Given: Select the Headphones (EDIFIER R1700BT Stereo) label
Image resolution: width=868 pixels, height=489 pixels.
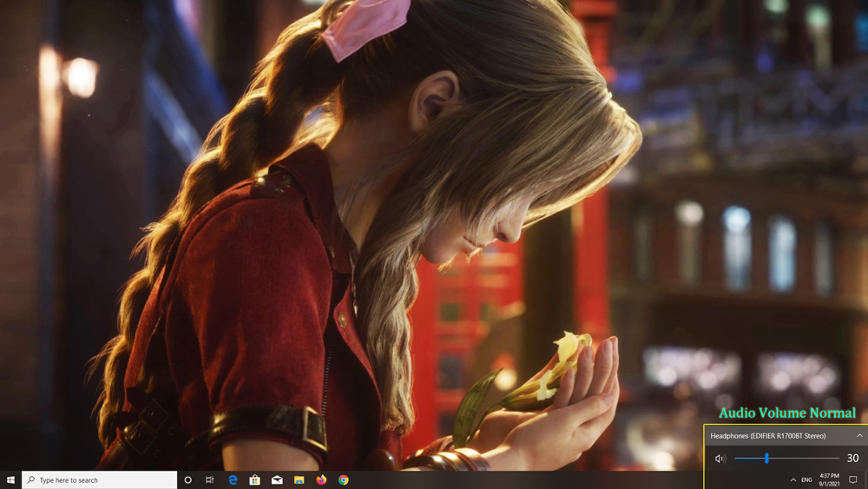Looking at the screenshot, I should [768, 436].
